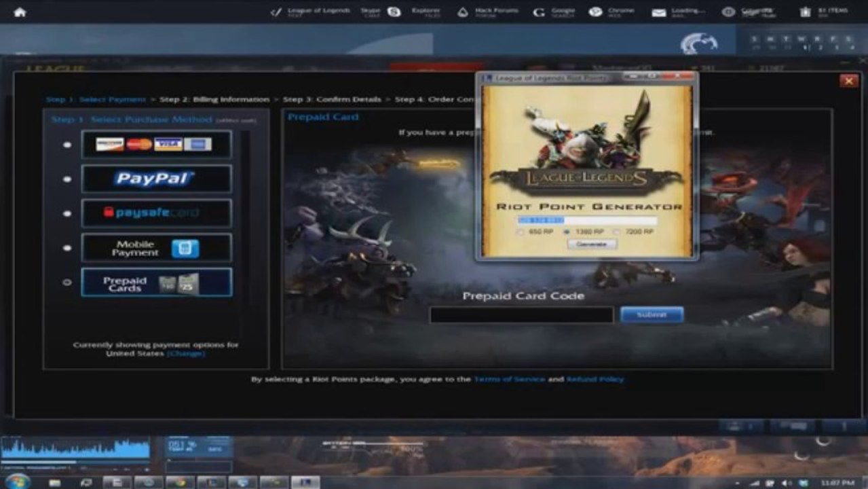Choose the Prepaid Cards option
The width and height of the screenshot is (868, 489).
(156, 282)
